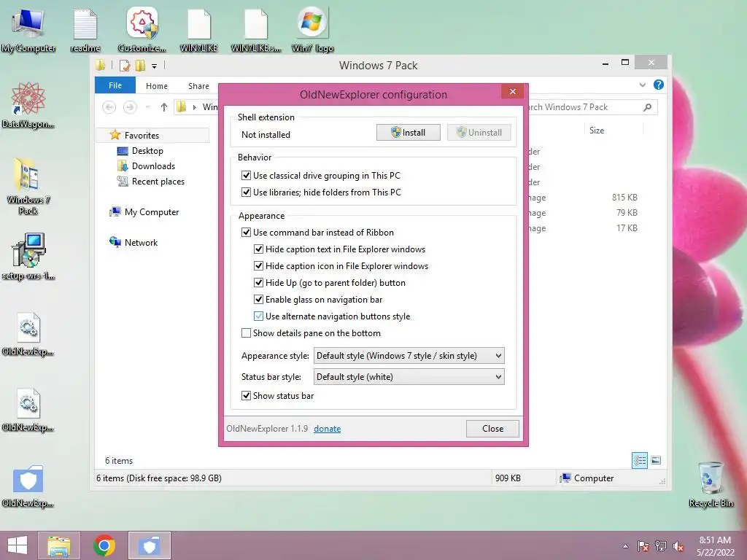The height and width of the screenshot is (560, 747).
Task: Uncheck Show status bar
Action: pyautogui.click(x=247, y=395)
